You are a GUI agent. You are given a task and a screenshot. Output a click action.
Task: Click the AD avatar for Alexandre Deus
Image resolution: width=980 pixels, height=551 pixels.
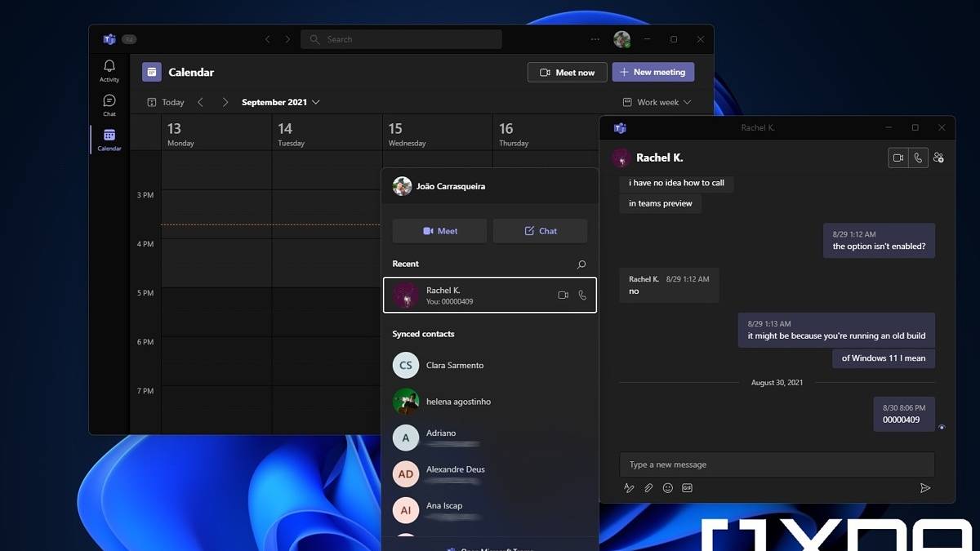[x=406, y=473]
